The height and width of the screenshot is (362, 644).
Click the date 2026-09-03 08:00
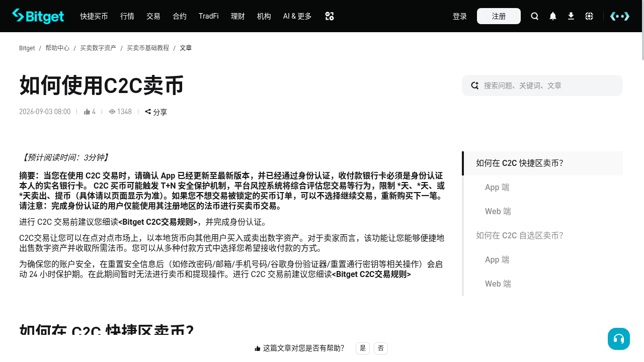(45, 112)
